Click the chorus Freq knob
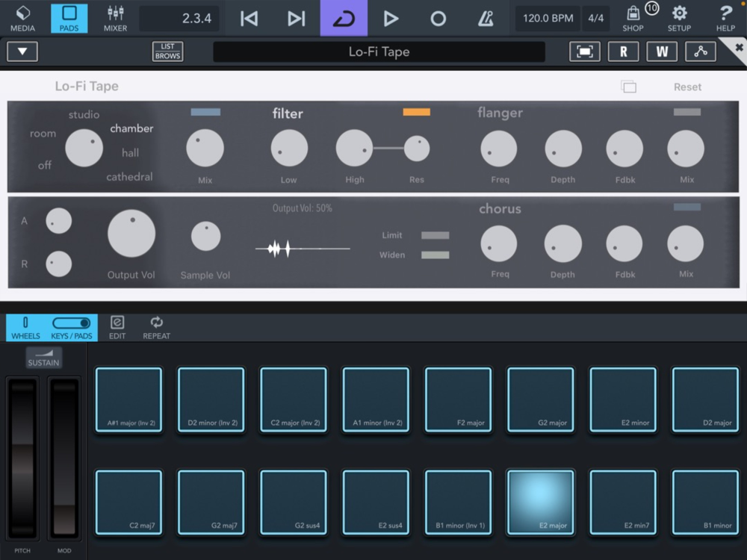Screen dimensions: 747x560 click(499, 244)
